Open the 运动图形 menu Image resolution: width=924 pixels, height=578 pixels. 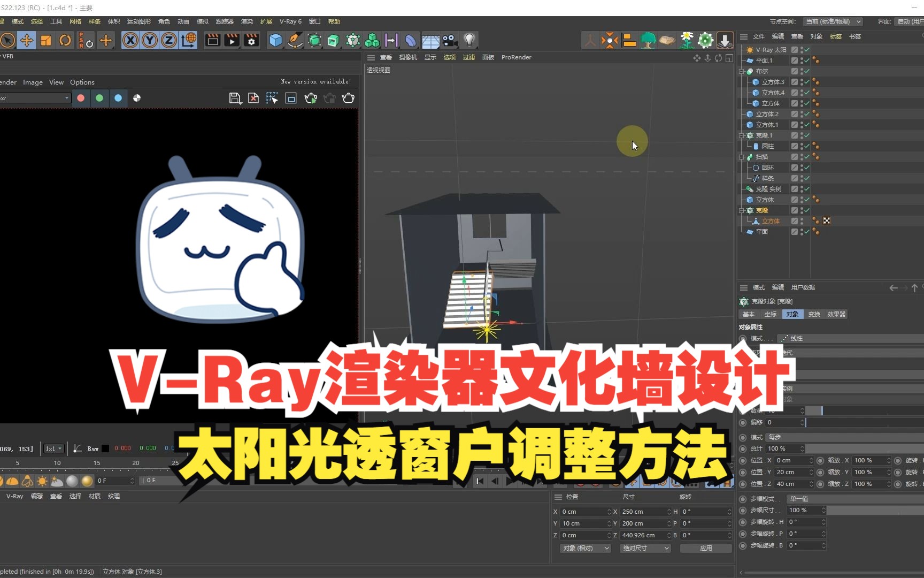pyautogui.click(x=139, y=21)
